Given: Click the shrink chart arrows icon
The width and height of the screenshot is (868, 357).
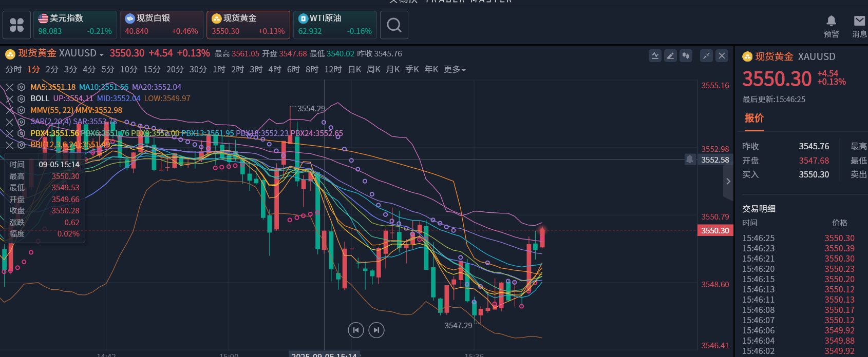Looking at the screenshot, I should click(x=707, y=56).
